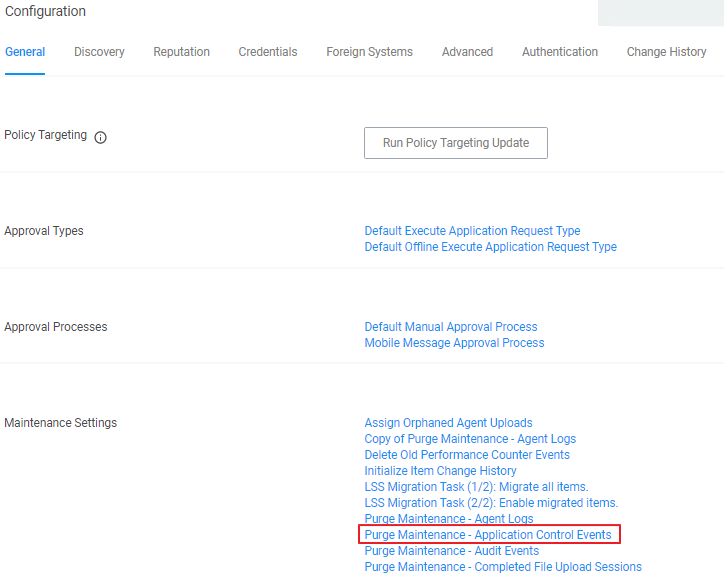The height and width of the screenshot is (575, 724).
Task: View the Change History tab
Action: tap(666, 52)
